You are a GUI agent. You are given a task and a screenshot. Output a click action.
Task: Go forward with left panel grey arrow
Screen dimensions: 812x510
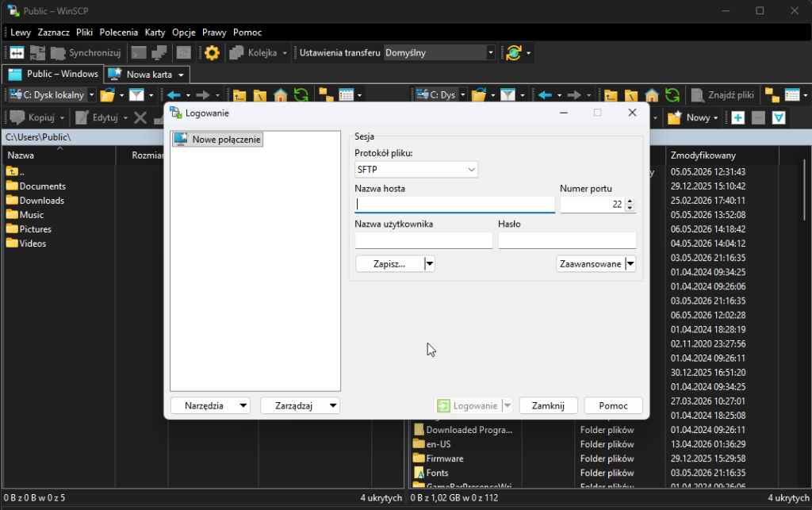coord(203,94)
